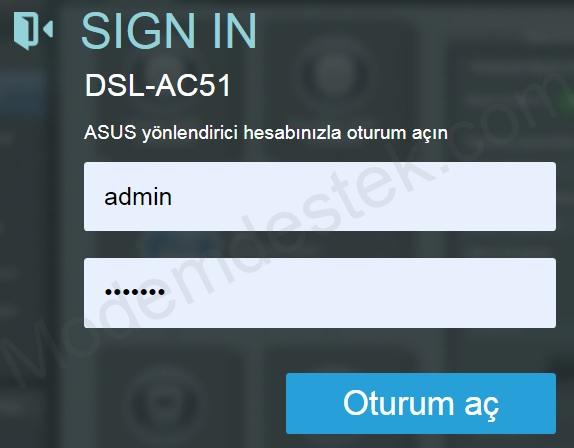The image size is (574, 448).
Task: Click the word IN in the heading
Action: click(234, 31)
